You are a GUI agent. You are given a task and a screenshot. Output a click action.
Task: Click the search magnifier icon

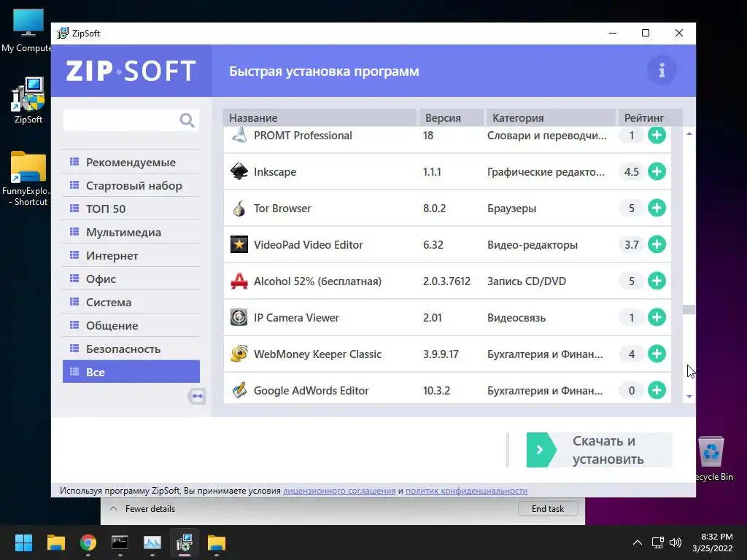click(x=187, y=120)
